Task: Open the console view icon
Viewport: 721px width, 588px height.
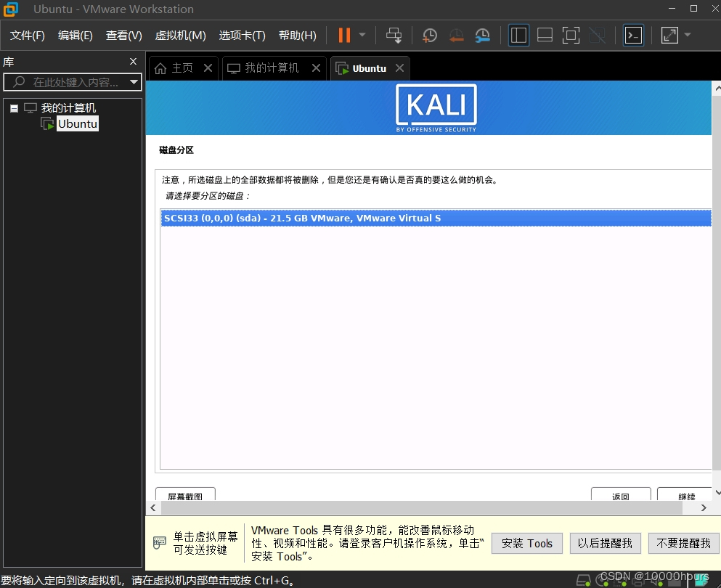Action: (633, 36)
